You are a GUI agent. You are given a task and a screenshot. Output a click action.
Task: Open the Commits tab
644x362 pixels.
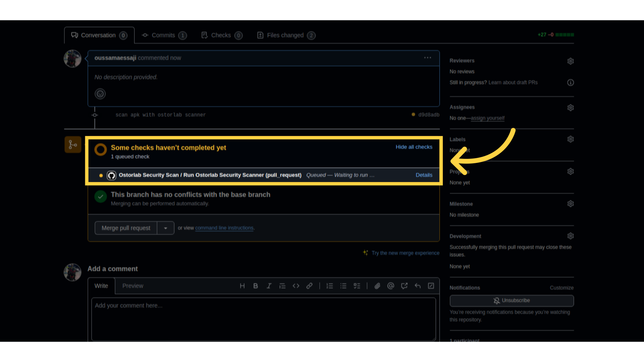pos(164,35)
